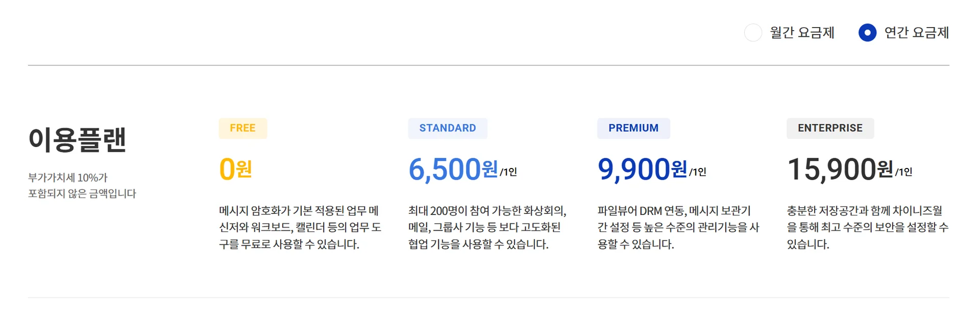Click the ENTERPRISE plan description about 저장공간

coord(867,227)
